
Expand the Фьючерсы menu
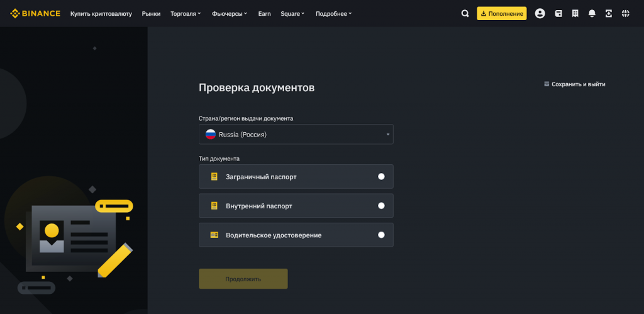[230, 14]
